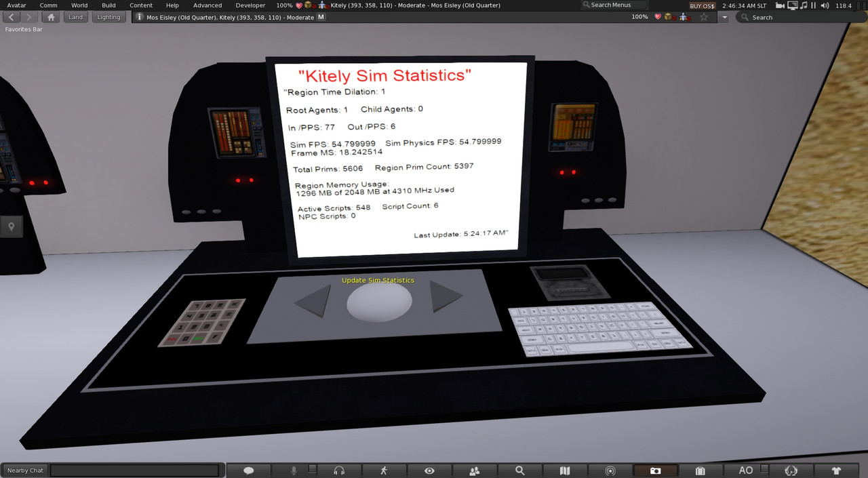
Task: Click the Nearby Chat label button
Action: click(x=25, y=471)
